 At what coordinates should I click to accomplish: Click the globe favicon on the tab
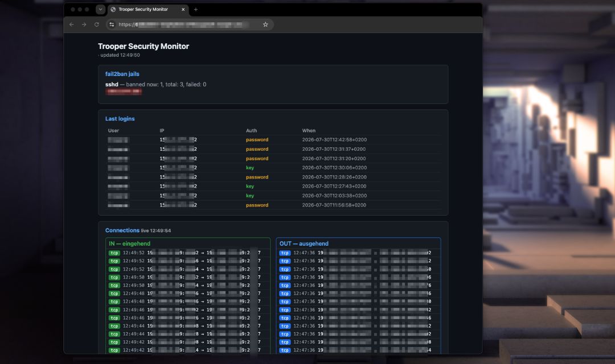point(113,10)
